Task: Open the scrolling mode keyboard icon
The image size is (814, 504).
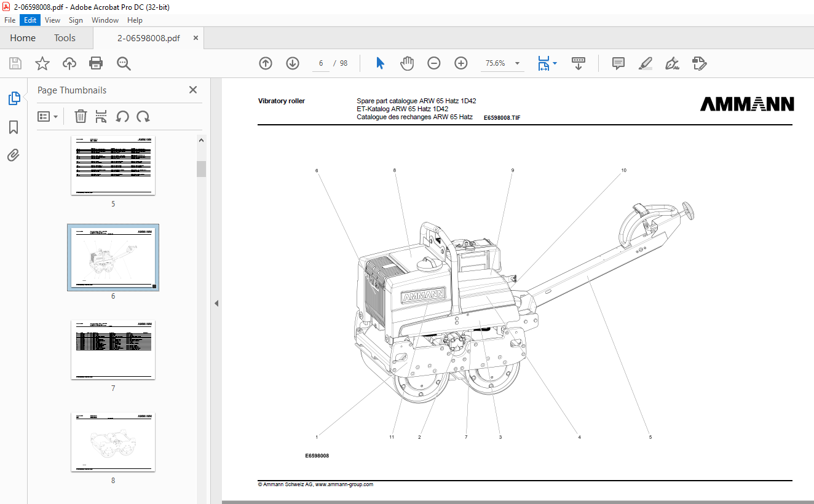Action: (579, 63)
